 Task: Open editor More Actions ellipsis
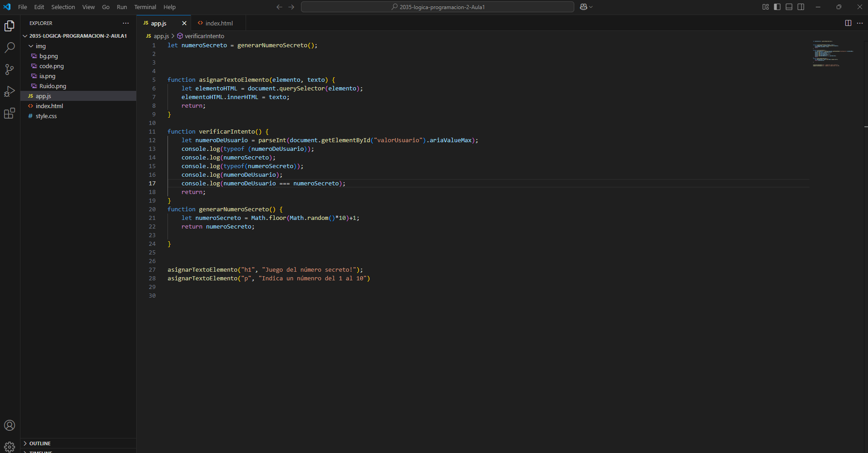tap(860, 23)
